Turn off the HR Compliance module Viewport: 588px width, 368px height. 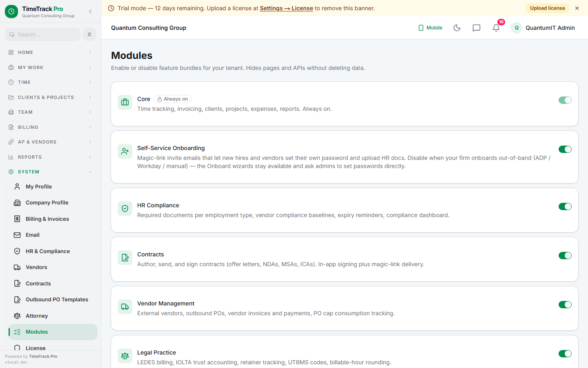click(565, 206)
